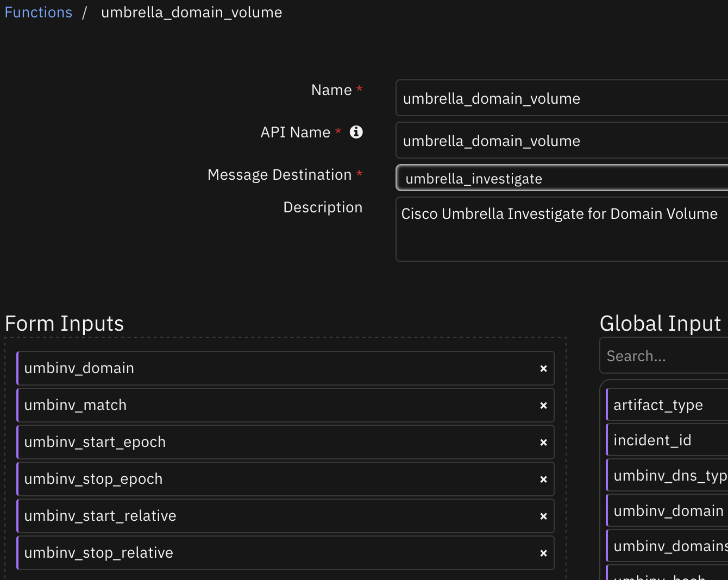This screenshot has width=728, height=580.
Task: Open the Message Destination dropdown
Action: click(562, 178)
